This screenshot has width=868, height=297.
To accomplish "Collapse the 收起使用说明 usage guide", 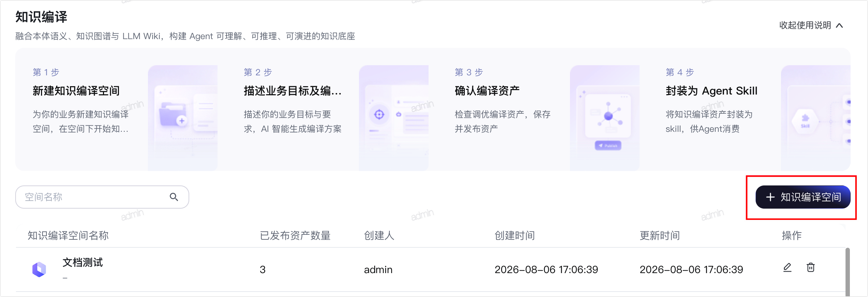I will (811, 25).
